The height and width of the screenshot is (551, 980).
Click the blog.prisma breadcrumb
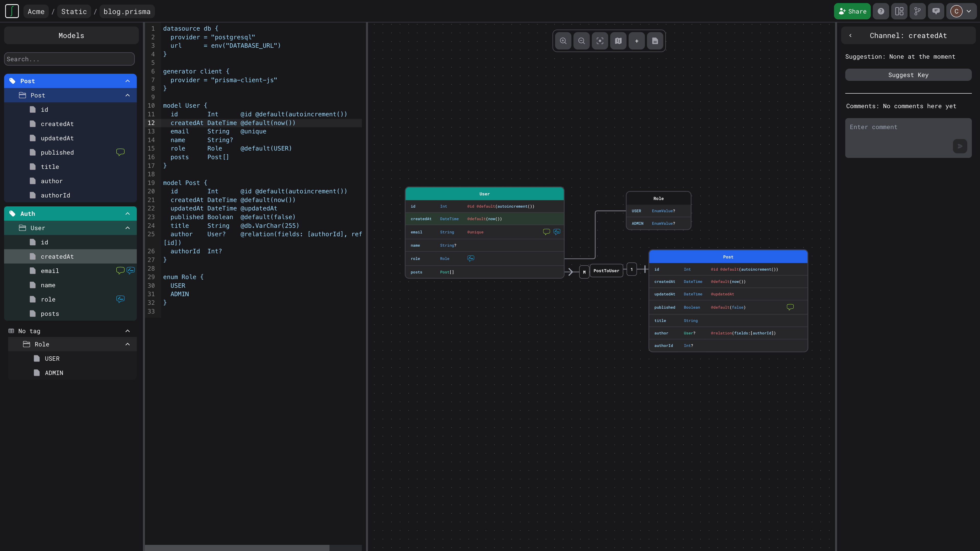click(127, 11)
